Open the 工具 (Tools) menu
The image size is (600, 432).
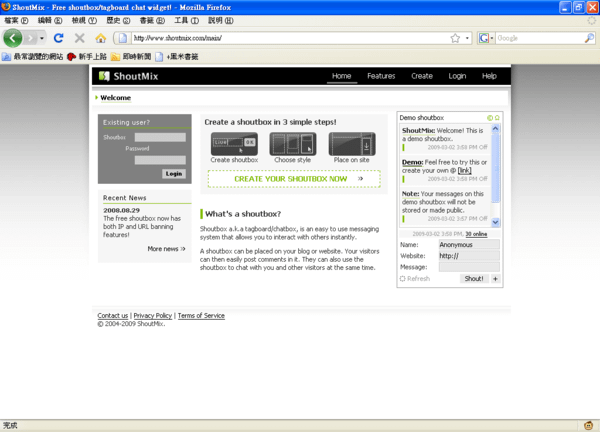[x=186, y=21]
